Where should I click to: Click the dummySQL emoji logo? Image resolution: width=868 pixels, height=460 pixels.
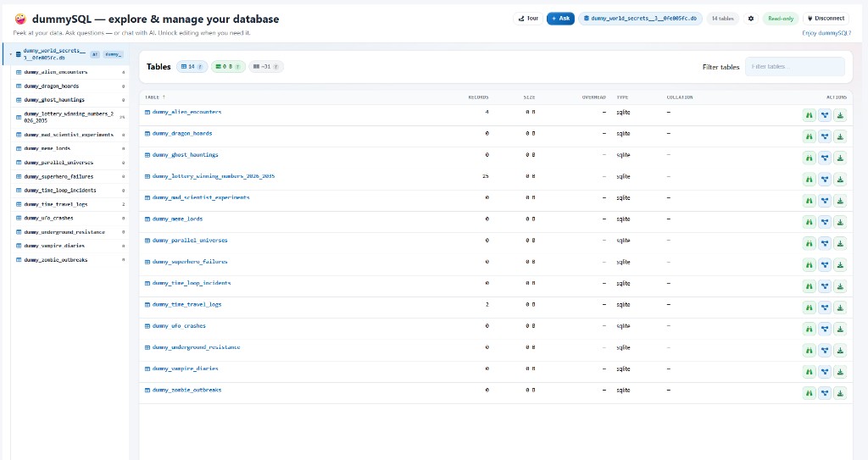click(20, 19)
